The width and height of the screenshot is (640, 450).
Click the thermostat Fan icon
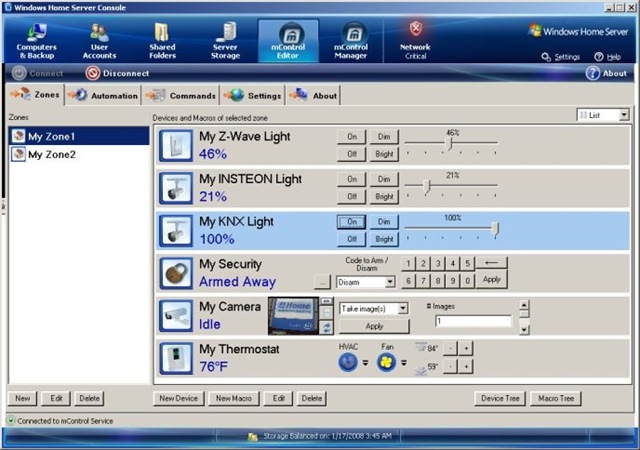[x=386, y=362]
